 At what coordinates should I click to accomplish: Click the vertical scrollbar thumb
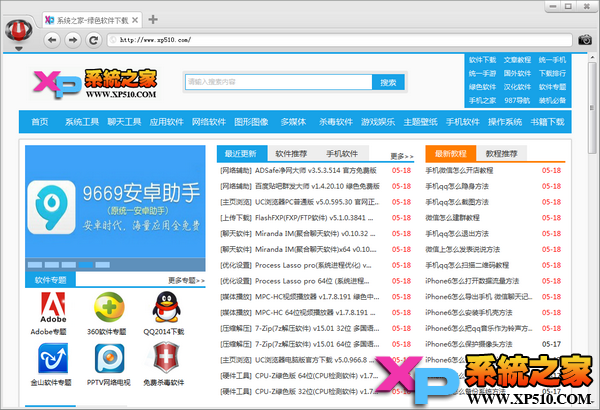coord(592,108)
